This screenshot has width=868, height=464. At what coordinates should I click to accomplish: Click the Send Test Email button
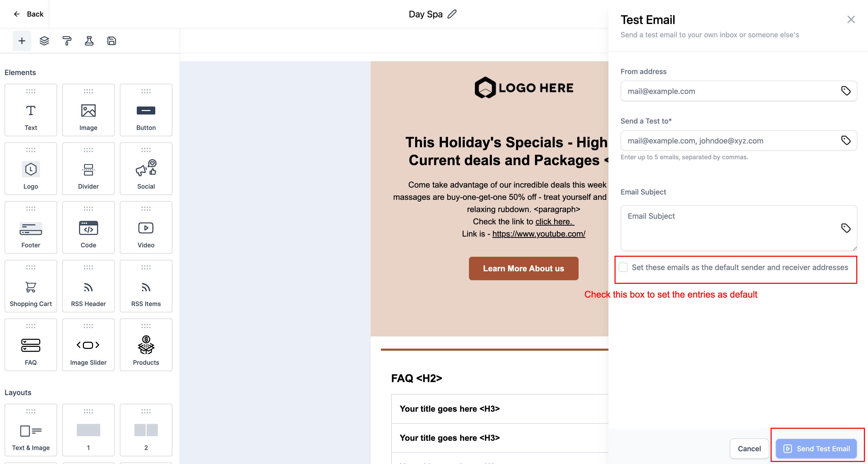pos(816,448)
